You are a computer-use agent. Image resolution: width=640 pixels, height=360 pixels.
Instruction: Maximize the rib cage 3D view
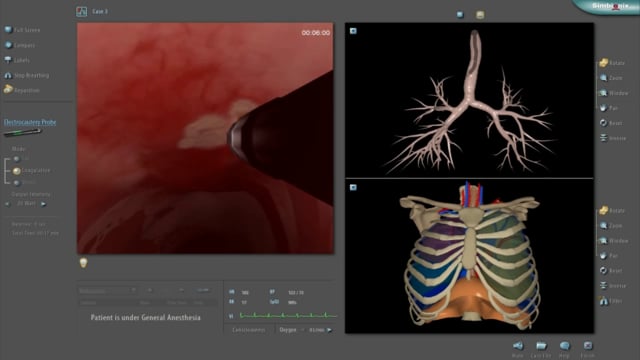353,187
